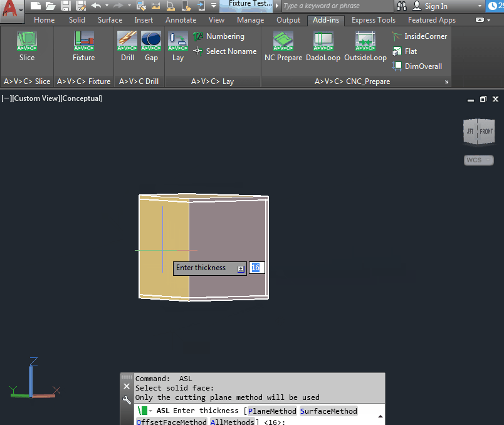Viewport: 504px width, 425px height.
Task: Undo the last action
Action: [x=96, y=6]
